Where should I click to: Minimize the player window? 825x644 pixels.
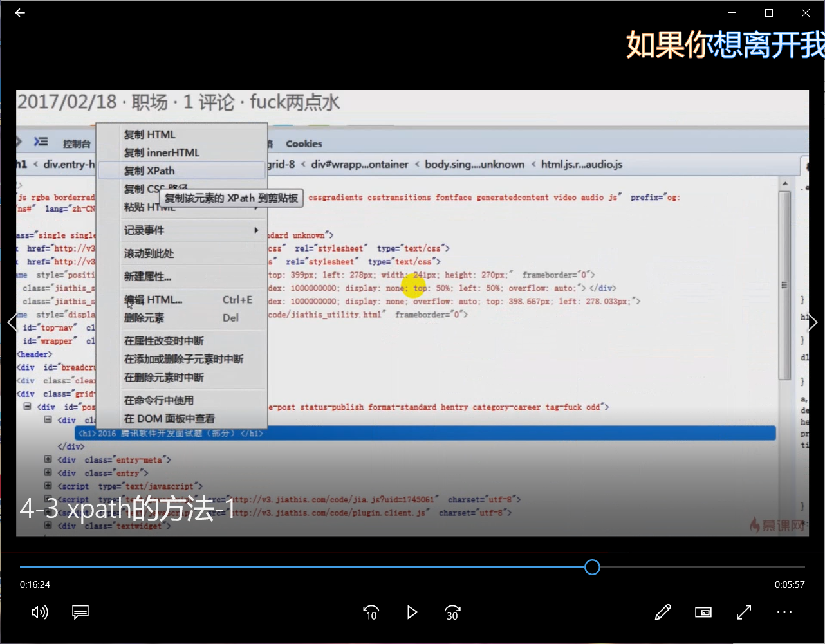click(732, 13)
